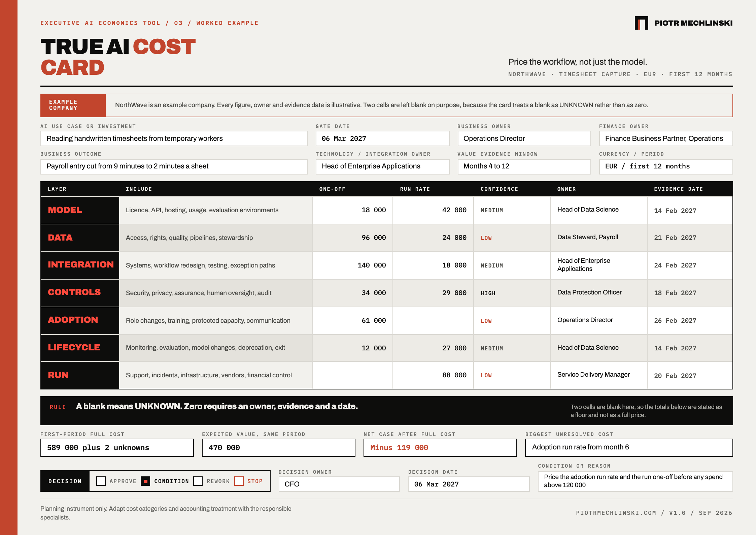Select the Run row run rate 88 000

point(454,375)
